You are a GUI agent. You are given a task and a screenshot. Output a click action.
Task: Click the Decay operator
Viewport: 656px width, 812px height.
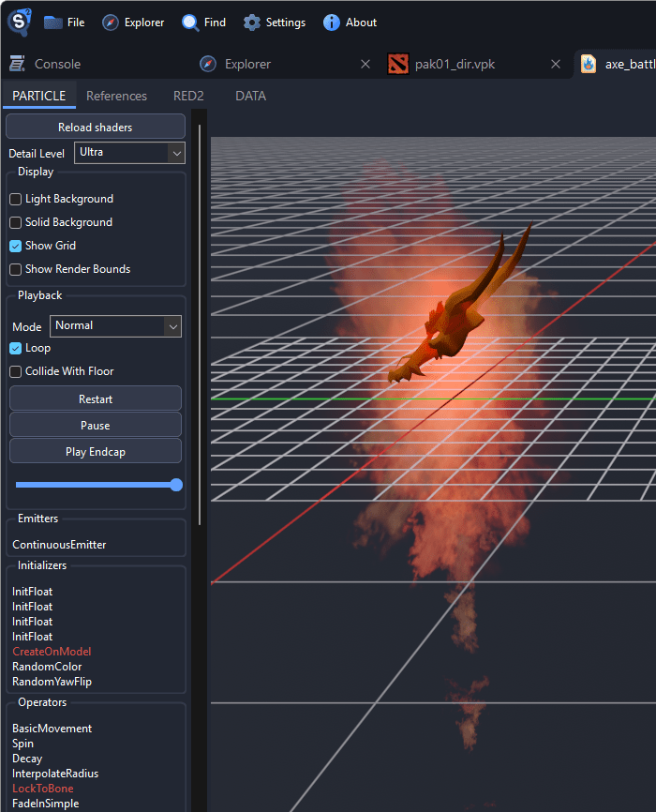coord(27,759)
